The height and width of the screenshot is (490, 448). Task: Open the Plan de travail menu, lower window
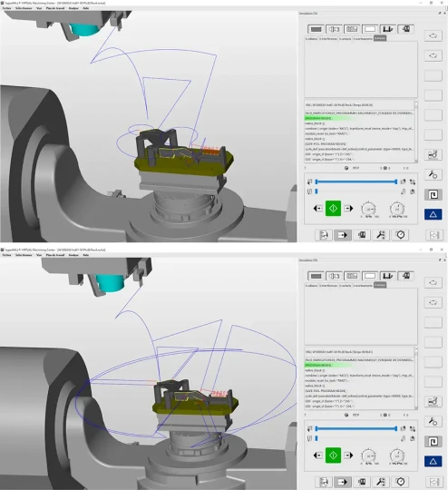tap(55, 255)
